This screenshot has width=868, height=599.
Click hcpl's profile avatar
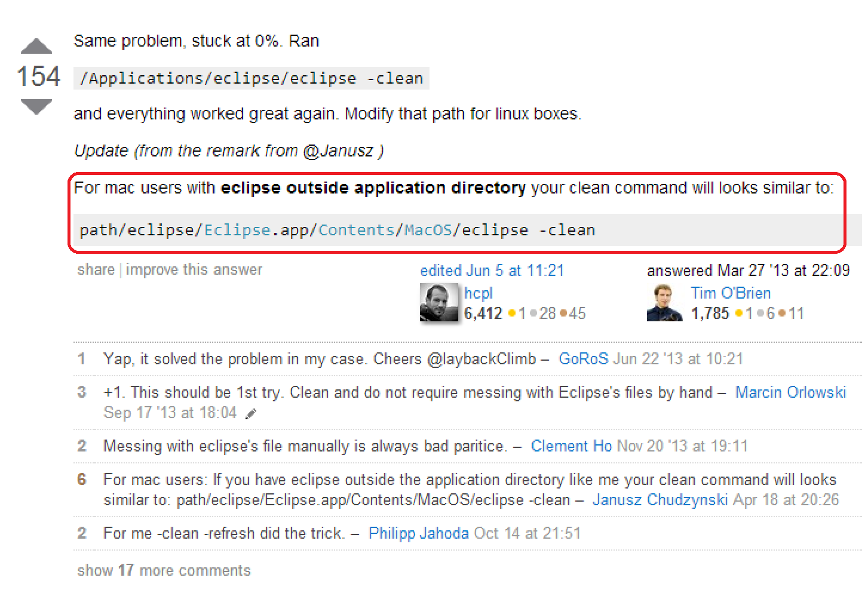click(x=439, y=303)
